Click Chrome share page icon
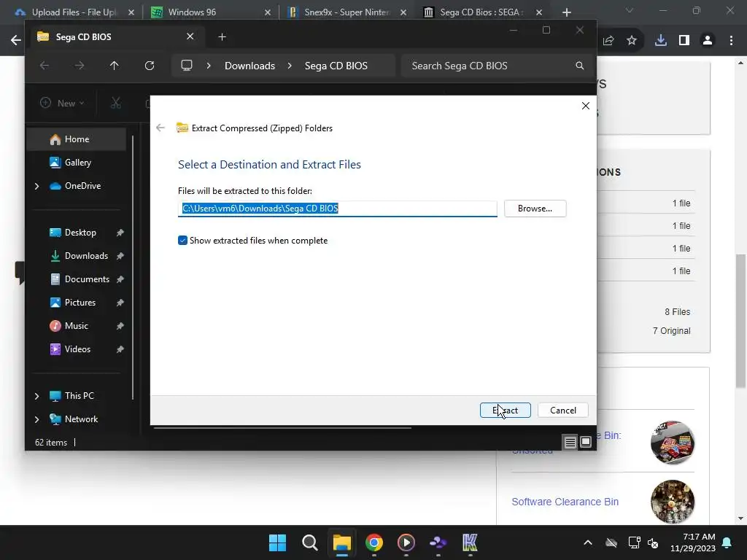 point(608,41)
